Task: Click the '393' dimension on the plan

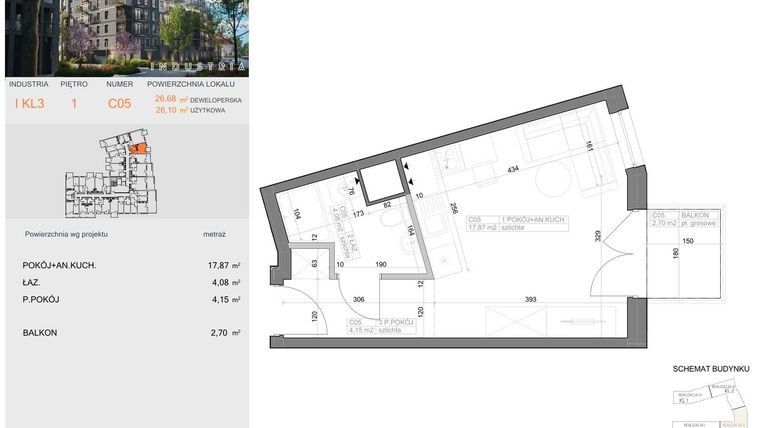Action: (531, 300)
